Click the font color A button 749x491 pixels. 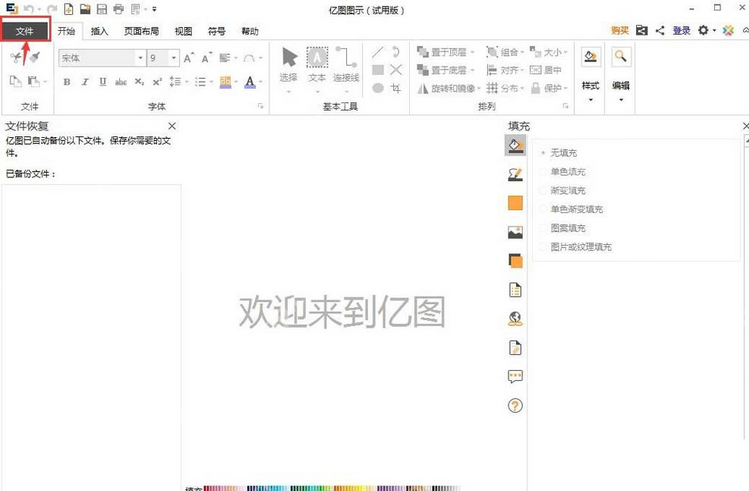tap(250, 82)
